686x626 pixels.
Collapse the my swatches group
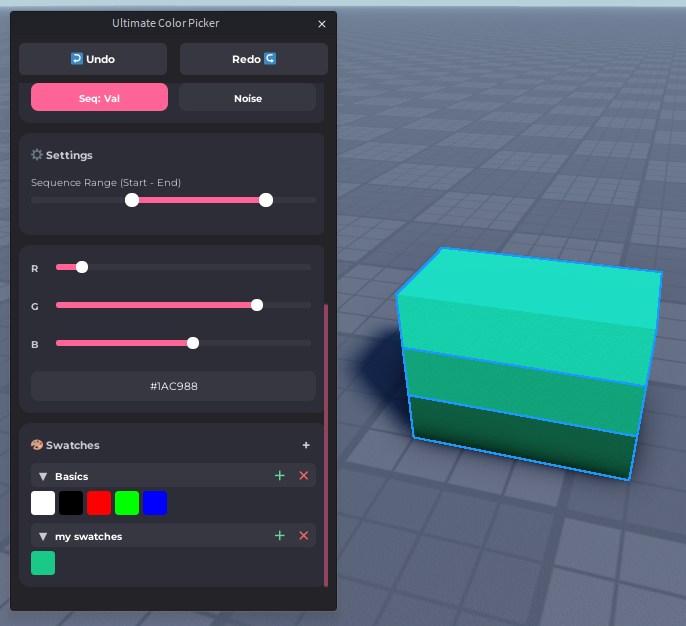(43, 537)
